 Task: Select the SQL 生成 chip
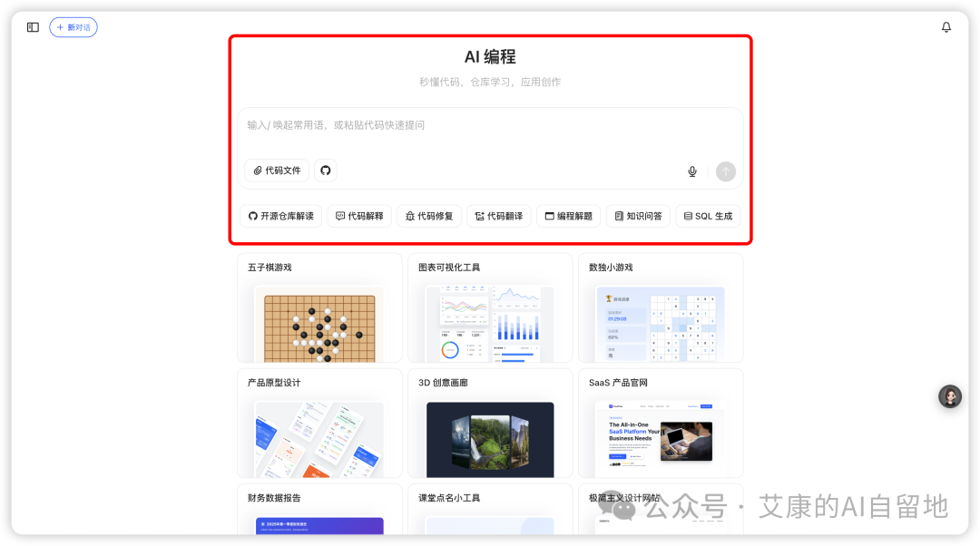[x=708, y=216]
